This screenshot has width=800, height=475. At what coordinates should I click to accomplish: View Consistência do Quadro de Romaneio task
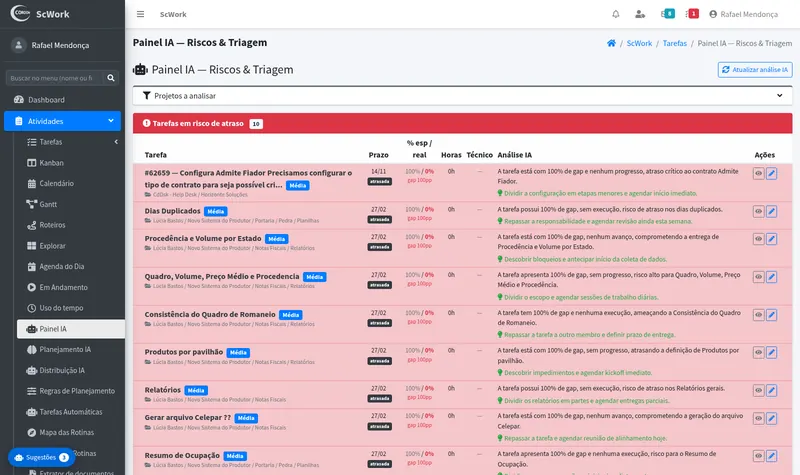coord(759,315)
